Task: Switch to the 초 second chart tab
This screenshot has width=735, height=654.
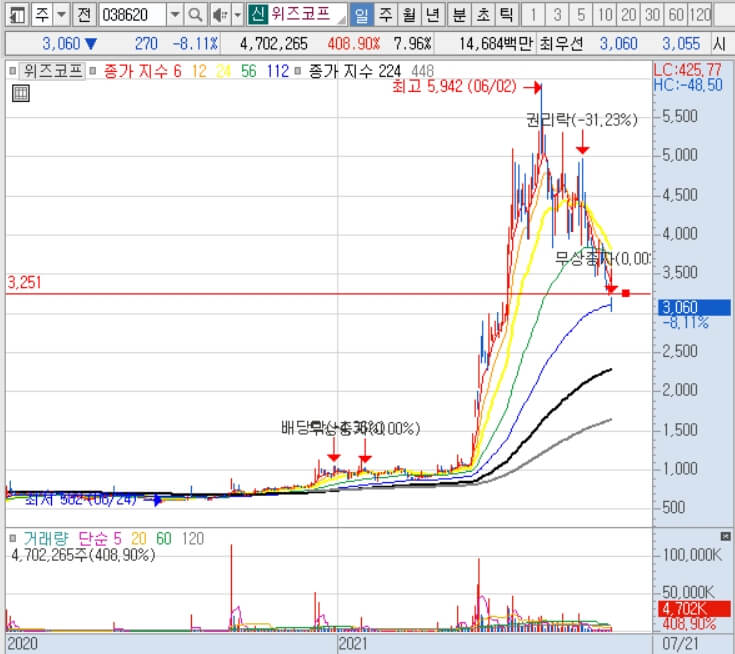Action: pos(483,15)
